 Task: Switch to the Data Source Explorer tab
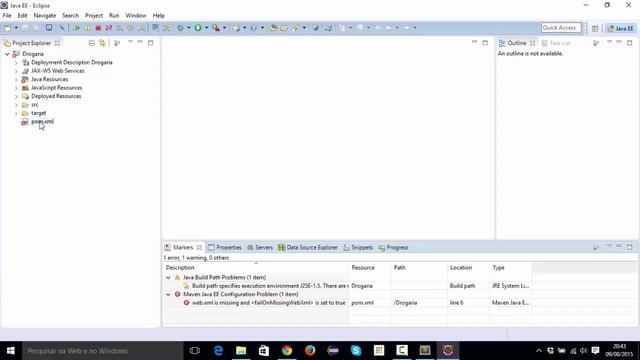[x=308, y=247]
